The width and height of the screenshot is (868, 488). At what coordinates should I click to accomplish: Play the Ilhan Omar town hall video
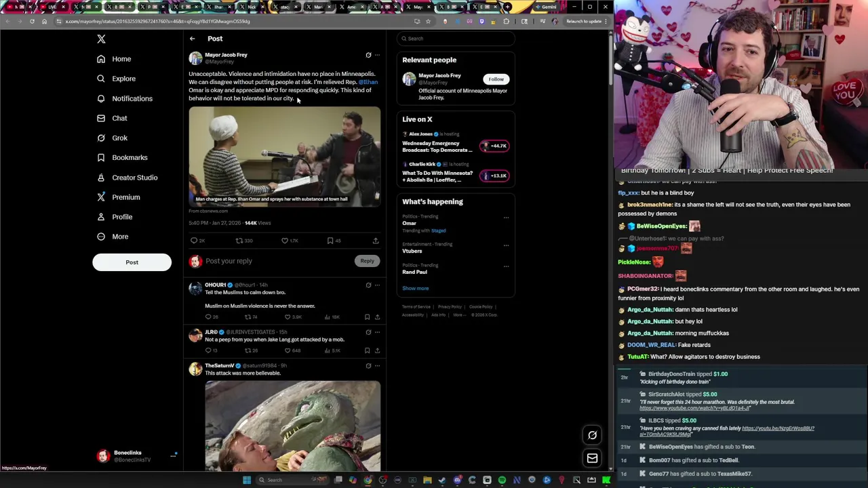284,157
